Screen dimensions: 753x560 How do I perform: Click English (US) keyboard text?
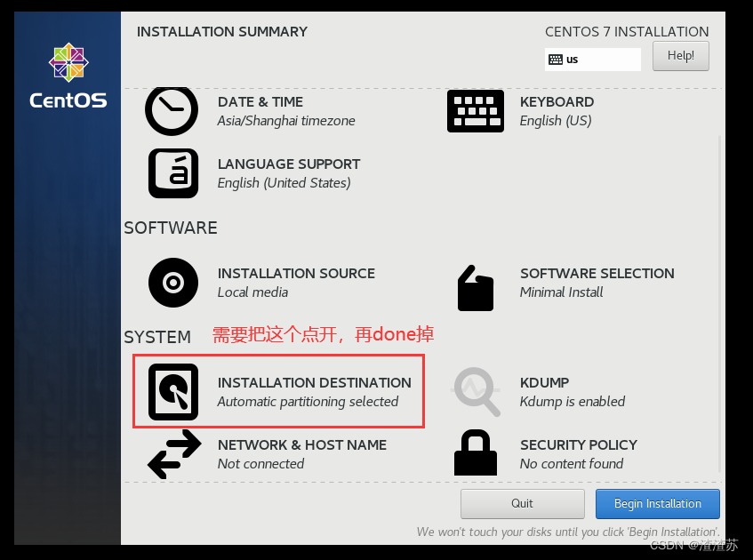(x=556, y=121)
